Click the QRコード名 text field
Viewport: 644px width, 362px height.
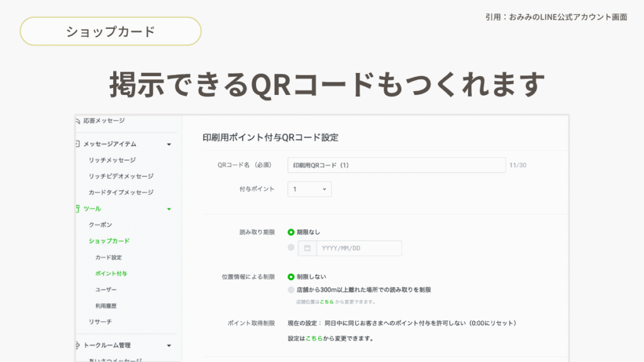point(396,165)
